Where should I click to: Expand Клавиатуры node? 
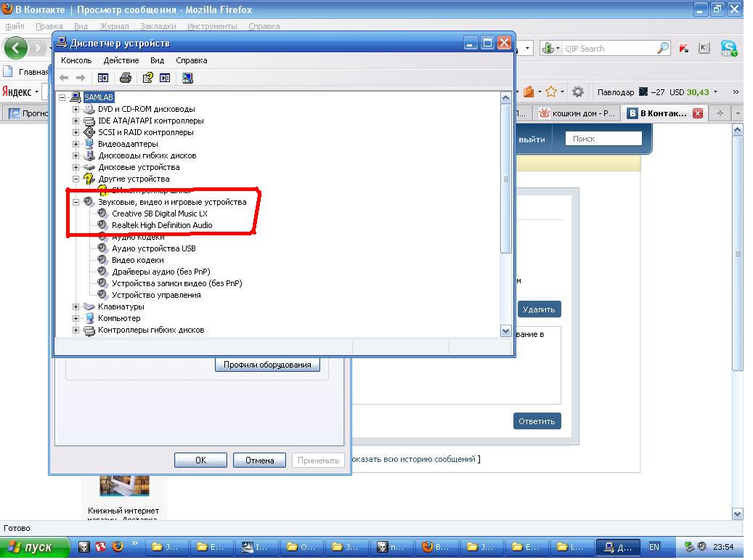tap(76, 307)
